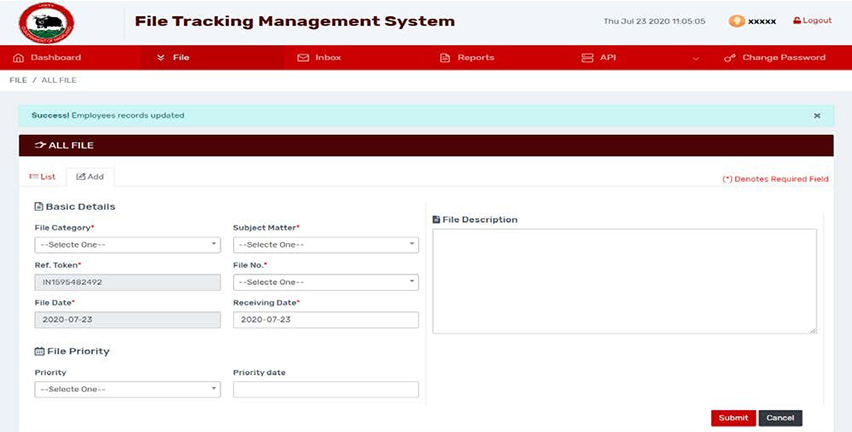Click the organization logo in header
This screenshot has width=852, height=432.
click(46, 21)
